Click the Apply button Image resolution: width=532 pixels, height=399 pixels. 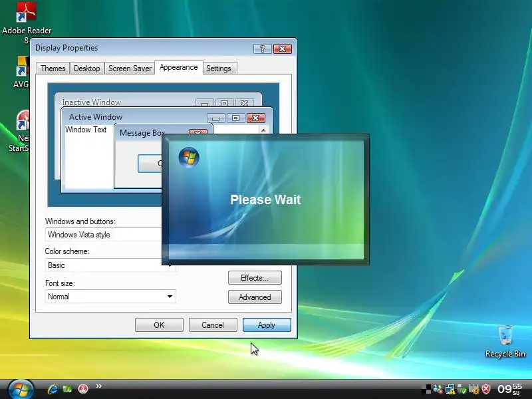(x=267, y=325)
